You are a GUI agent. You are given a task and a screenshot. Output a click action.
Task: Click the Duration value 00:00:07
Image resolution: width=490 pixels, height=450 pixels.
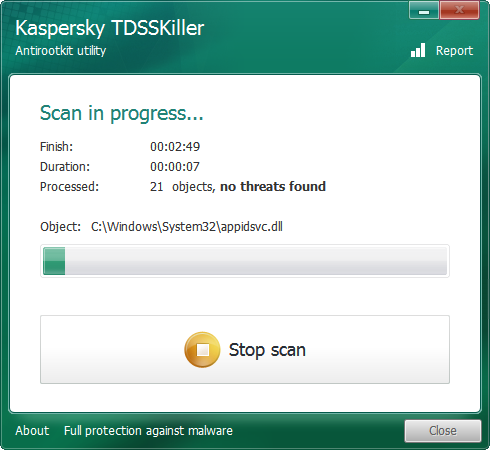tap(175, 167)
